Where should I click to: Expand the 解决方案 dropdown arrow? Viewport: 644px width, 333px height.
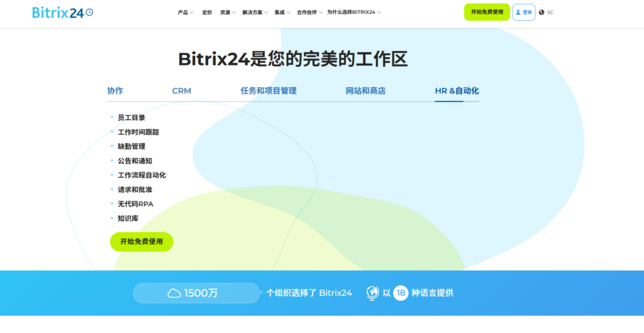266,13
